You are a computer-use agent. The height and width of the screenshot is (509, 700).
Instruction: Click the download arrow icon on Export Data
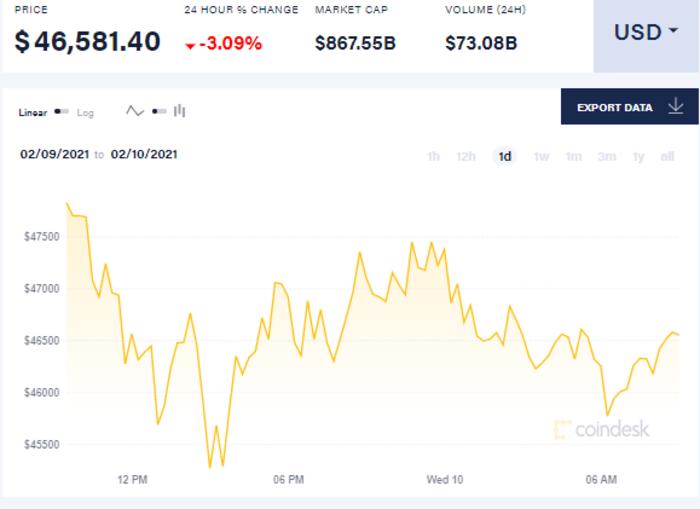click(x=675, y=106)
